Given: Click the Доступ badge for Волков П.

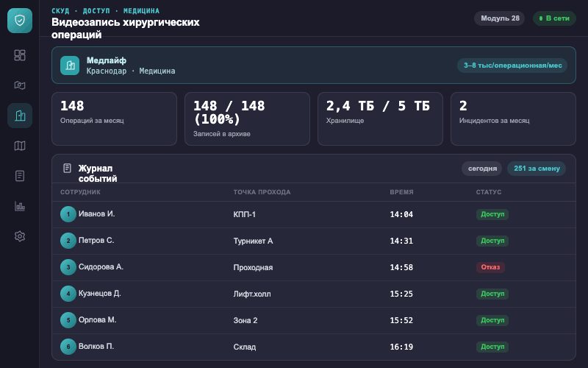Looking at the screenshot, I should [492, 347].
